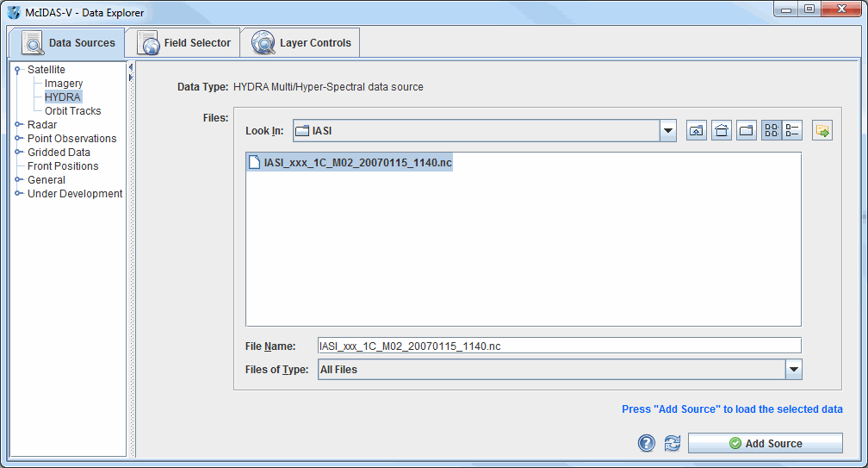
Task: Minimize the Data Explorer window
Action: (786, 9)
